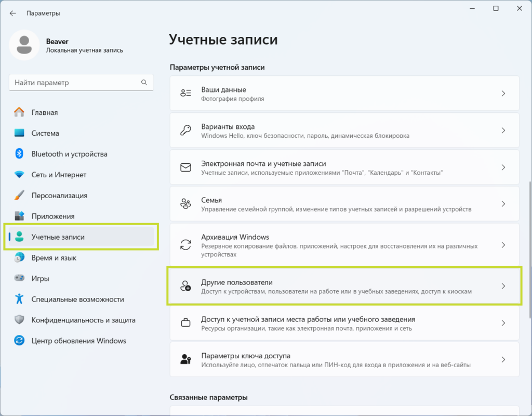Click the Главная home icon
532x416 pixels.
coord(19,112)
